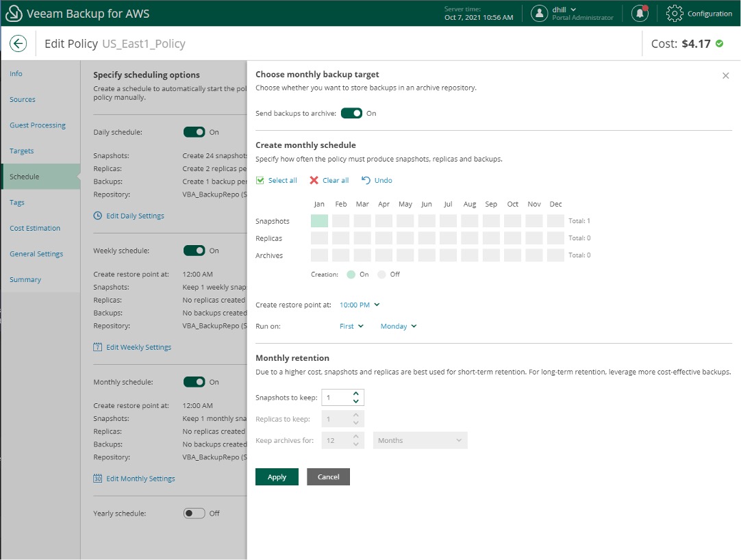
Task: Click the Cost: $4.17 value
Action: (681, 44)
